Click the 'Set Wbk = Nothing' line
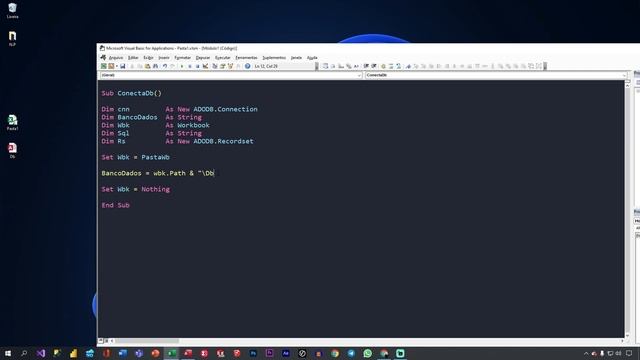Screen dimensions: 640x360 tap(136, 189)
